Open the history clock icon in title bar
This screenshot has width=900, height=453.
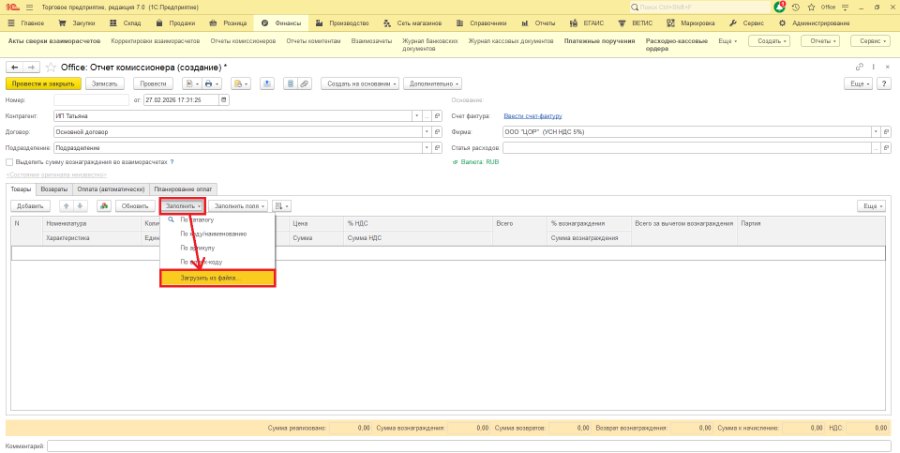(796, 7)
